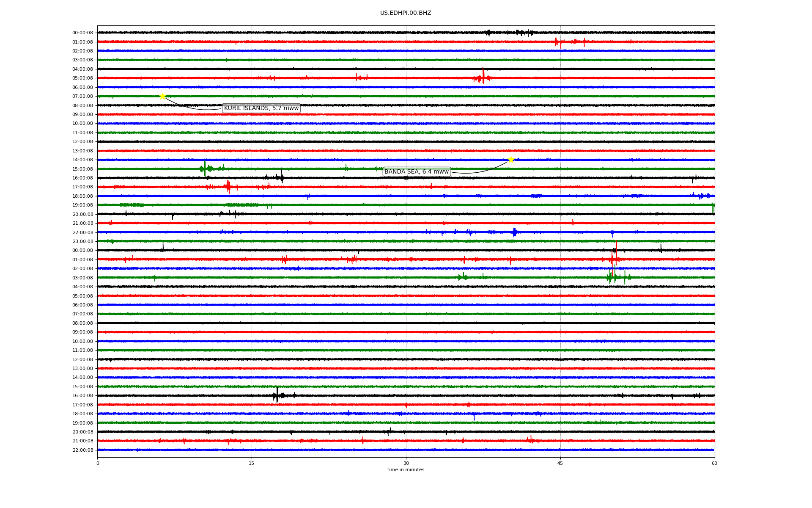Click the large green spike on 15:00:08 trace
The image size is (812, 508).
(205, 168)
